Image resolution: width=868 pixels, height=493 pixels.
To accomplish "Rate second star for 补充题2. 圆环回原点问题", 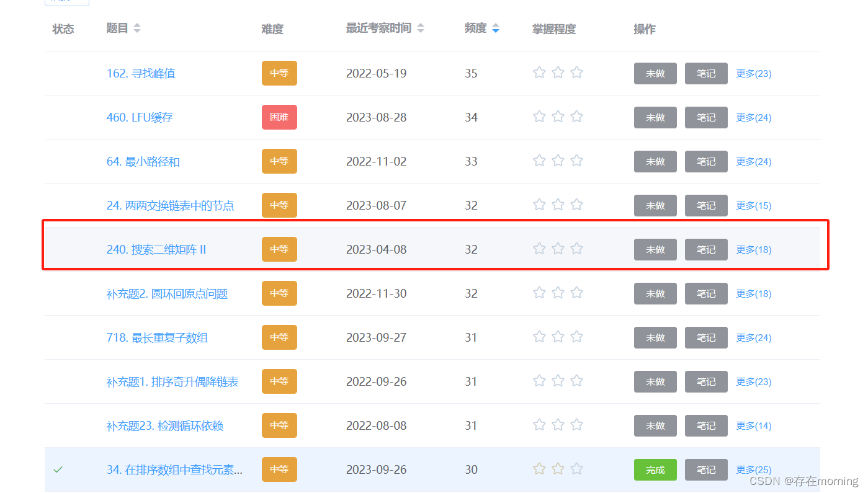I will (558, 293).
